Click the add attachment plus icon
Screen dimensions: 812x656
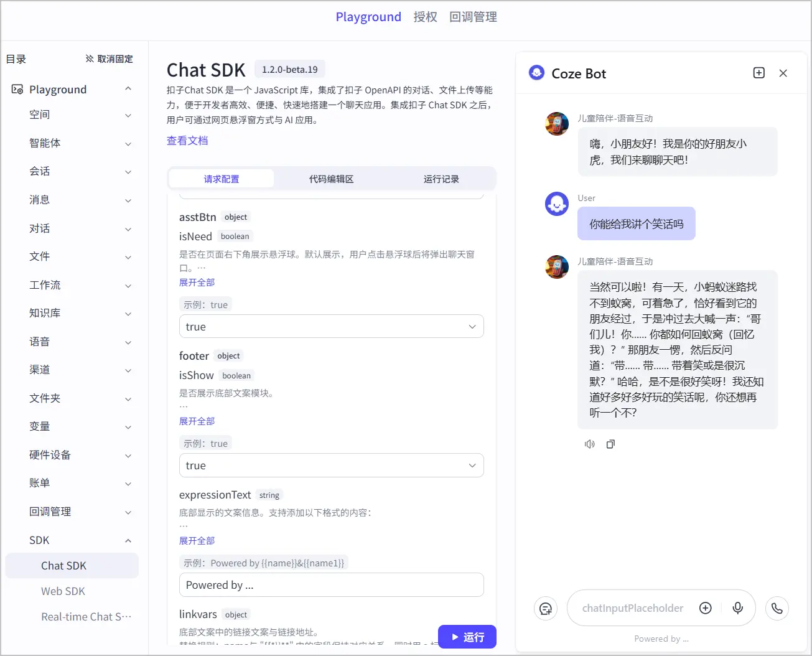click(x=706, y=608)
